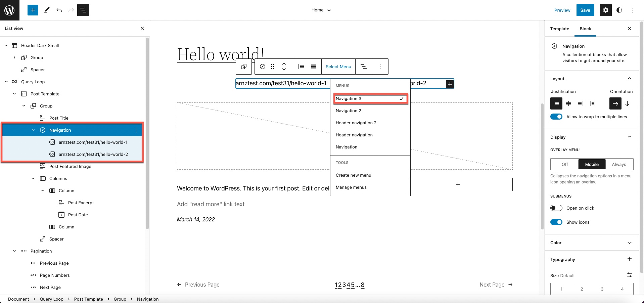The width and height of the screenshot is (644, 303).
Task: Click the WordPress logo icon
Action: point(9,10)
